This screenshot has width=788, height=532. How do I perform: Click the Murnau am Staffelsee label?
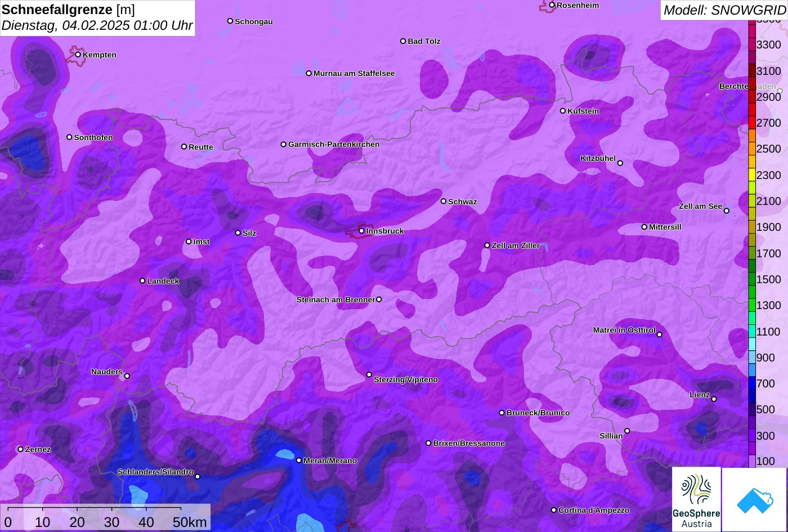tap(354, 74)
